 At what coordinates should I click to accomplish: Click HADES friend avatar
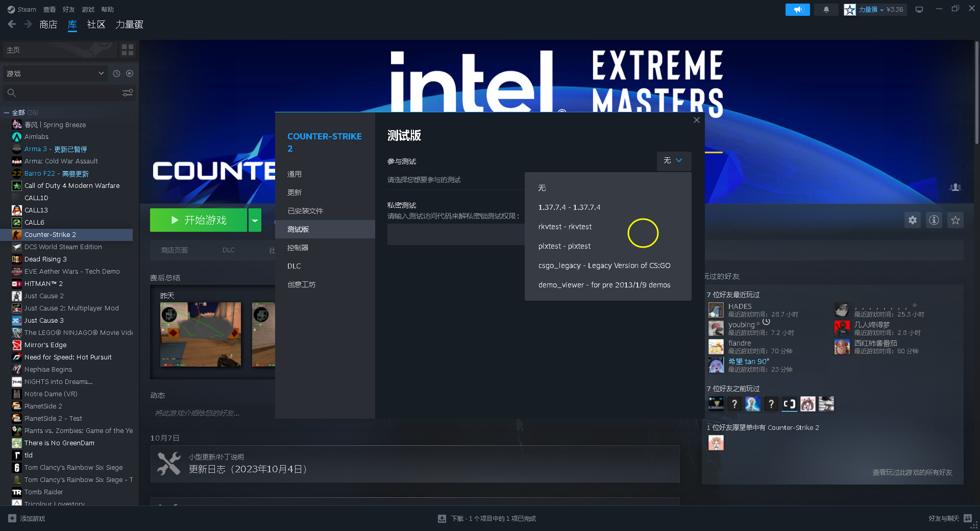tap(716, 310)
